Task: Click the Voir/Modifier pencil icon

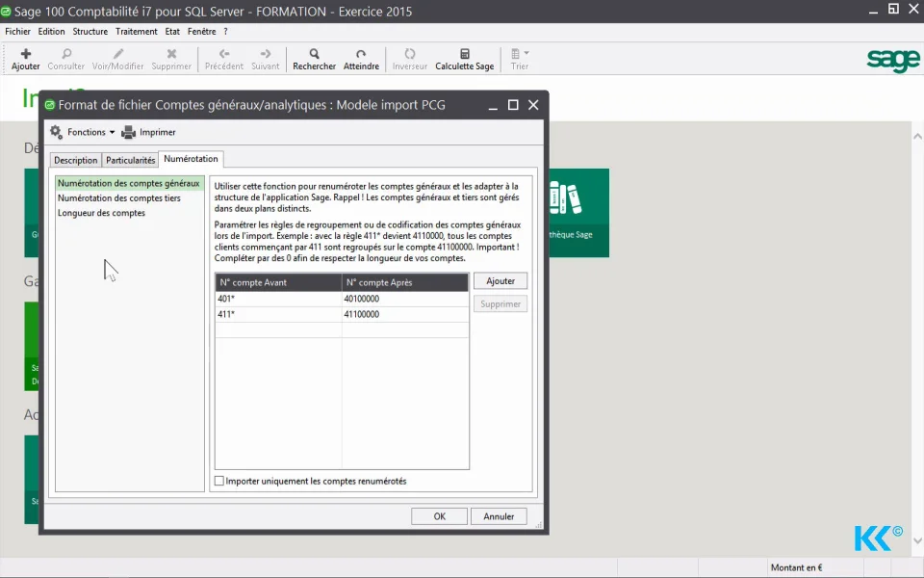Action: [x=117, y=54]
